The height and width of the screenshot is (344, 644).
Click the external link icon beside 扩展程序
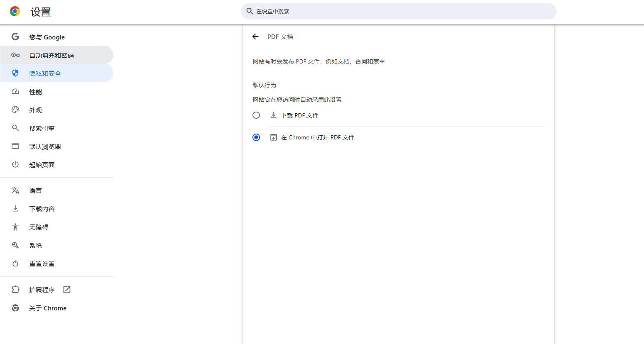pyautogui.click(x=67, y=290)
